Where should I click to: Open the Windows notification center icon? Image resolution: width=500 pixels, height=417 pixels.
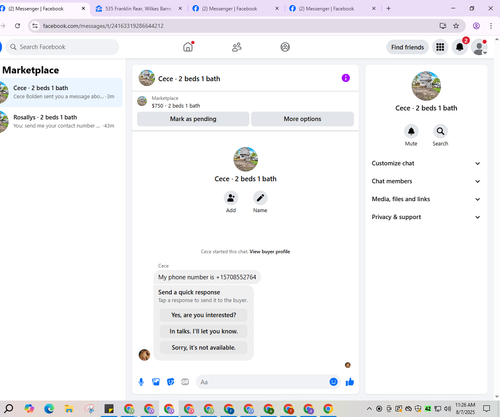pyautogui.click(x=487, y=409)
